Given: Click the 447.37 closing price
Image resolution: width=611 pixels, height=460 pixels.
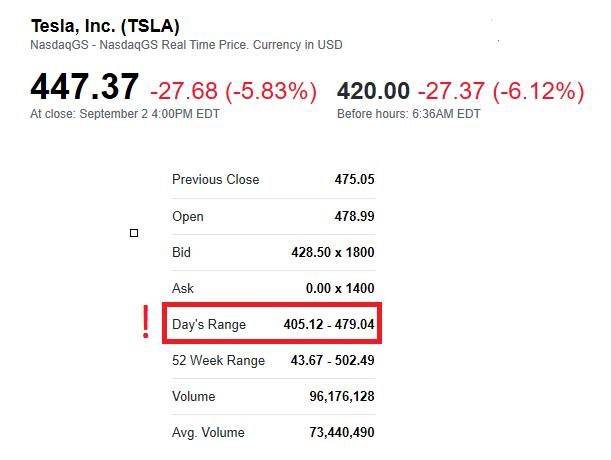Looking at the screenshot, I should click(84, 87).
